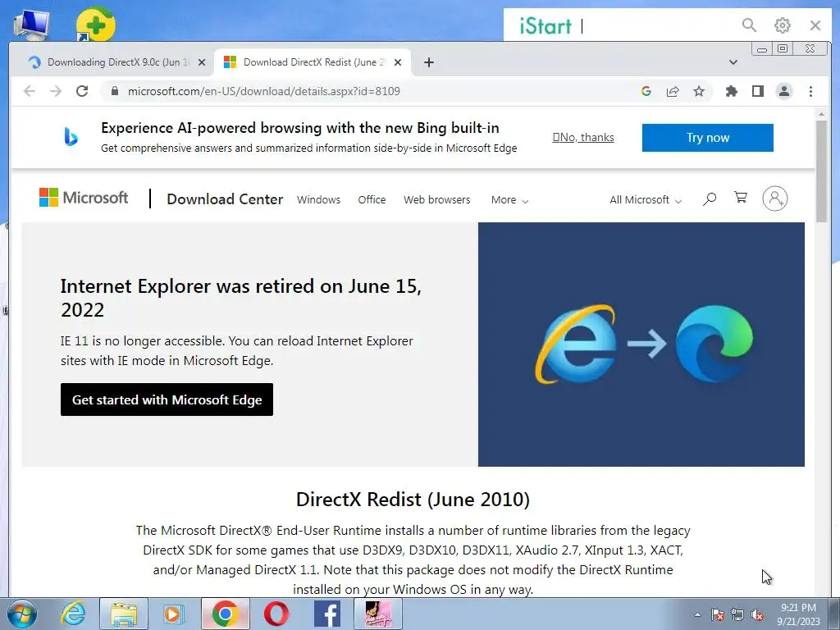Close the iStart search bar
This screenshot has height=630, width=840.
(x=815, y=25)
